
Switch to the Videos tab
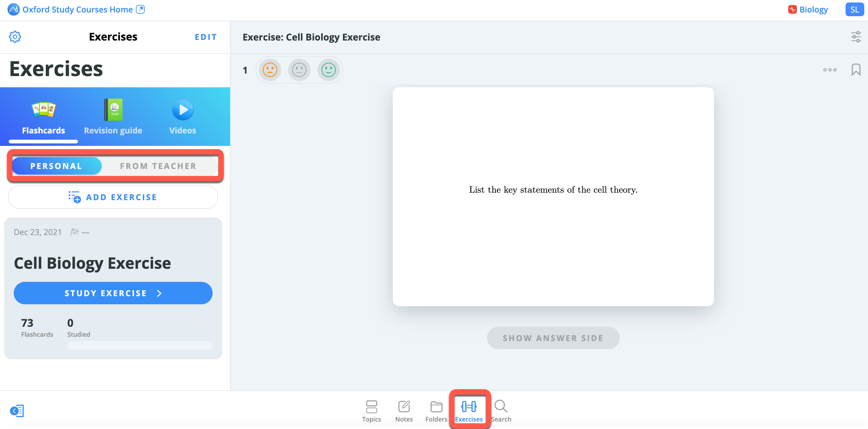tap(183, 117)
